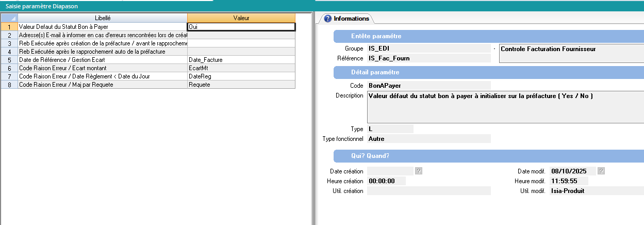Screen dimensions: 644x225
Task: Click the EcartMt value cell
Action: (241, 68)
